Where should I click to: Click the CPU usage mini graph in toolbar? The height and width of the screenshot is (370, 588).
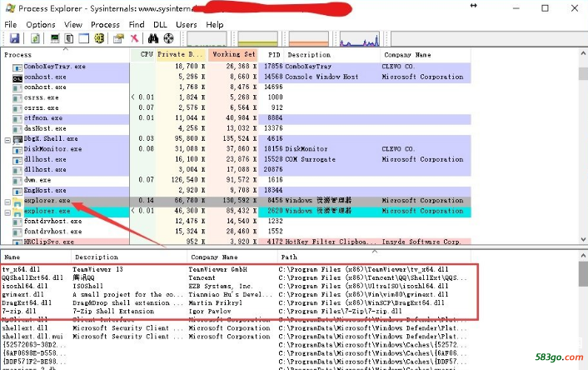(x=207, y=38)
